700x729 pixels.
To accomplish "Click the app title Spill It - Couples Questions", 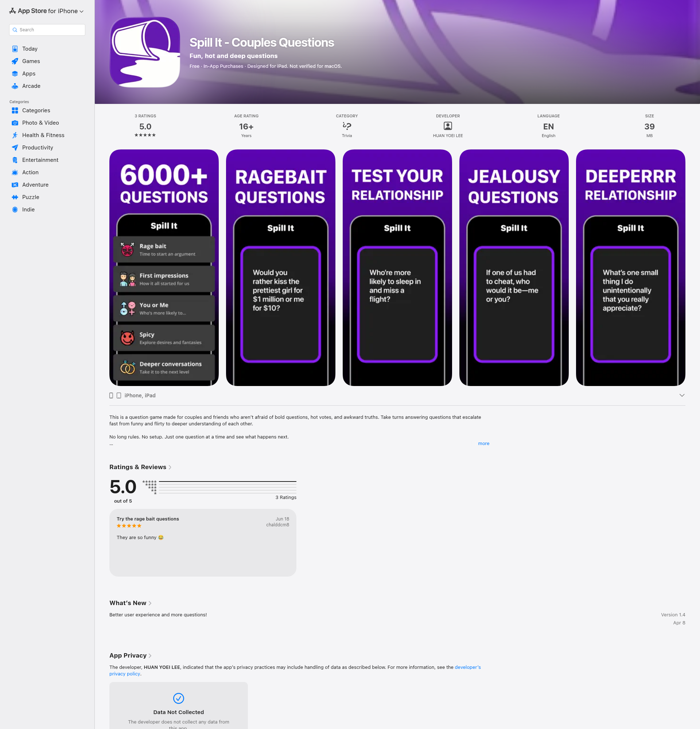I will click(x=262, y=43).
